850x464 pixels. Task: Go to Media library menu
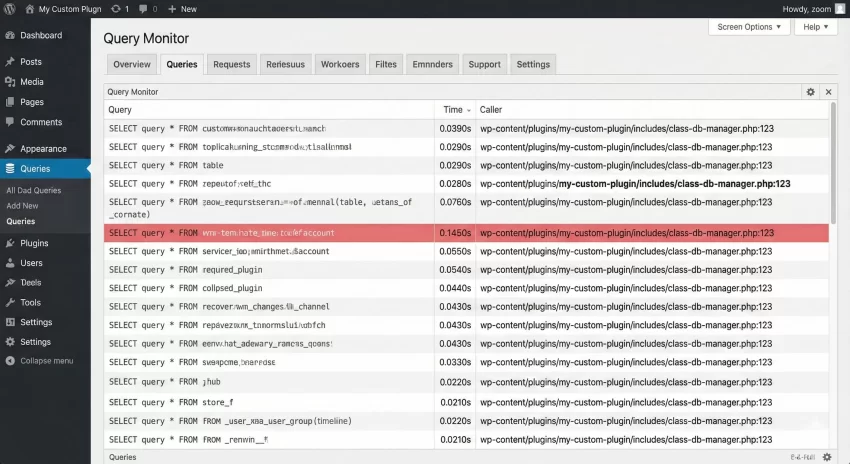pyautogui.click(x=31, y=82)
